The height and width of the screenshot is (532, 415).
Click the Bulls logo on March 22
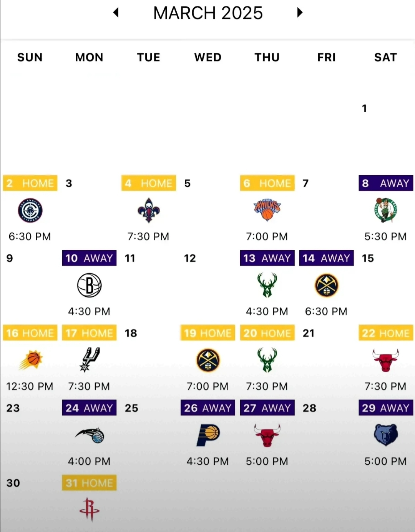pos(385,360)
